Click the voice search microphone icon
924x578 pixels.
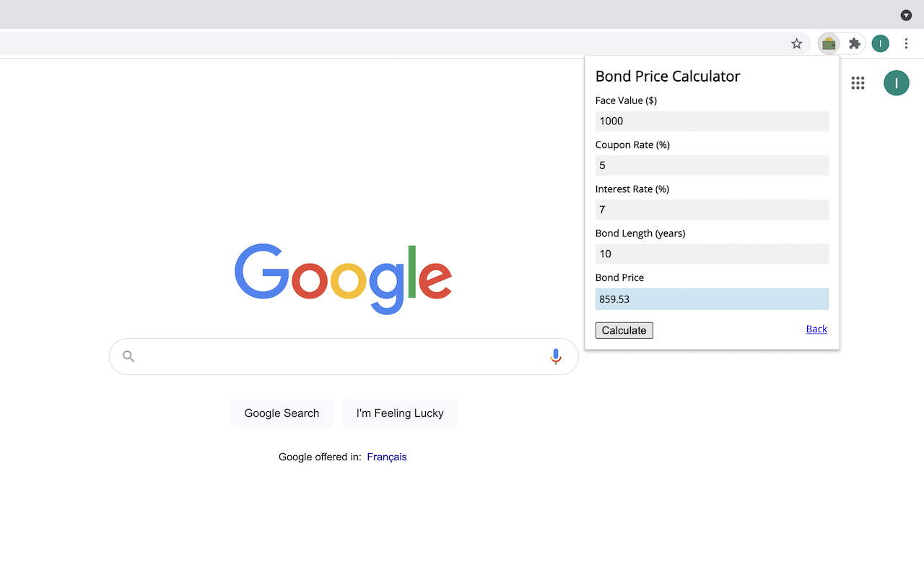click(x=555, y=356)
